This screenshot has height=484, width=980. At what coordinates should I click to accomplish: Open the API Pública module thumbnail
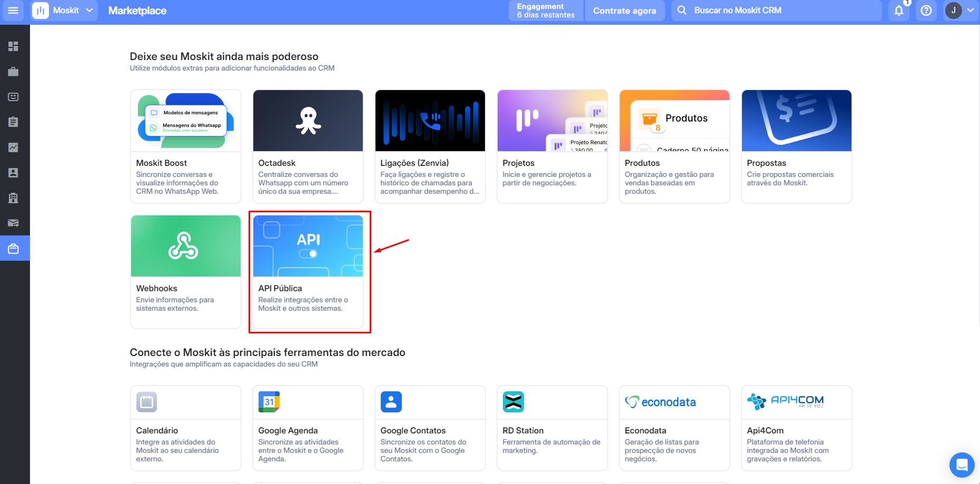308,246
